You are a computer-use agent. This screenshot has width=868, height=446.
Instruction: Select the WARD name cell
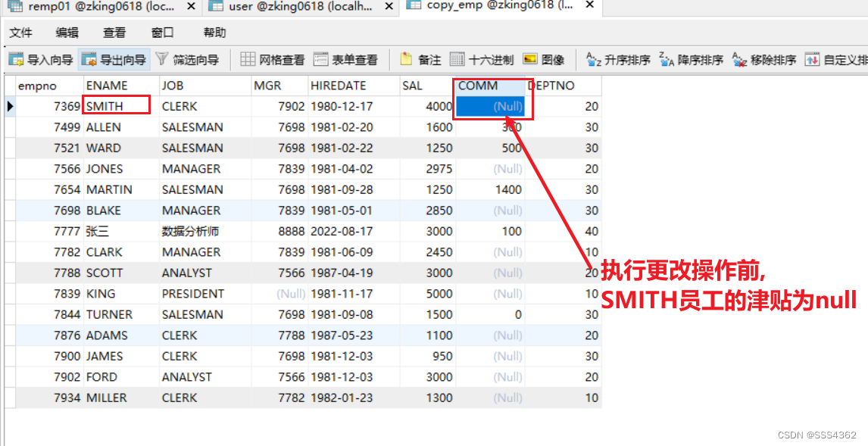pyautogui.click(x=121, y=148)
